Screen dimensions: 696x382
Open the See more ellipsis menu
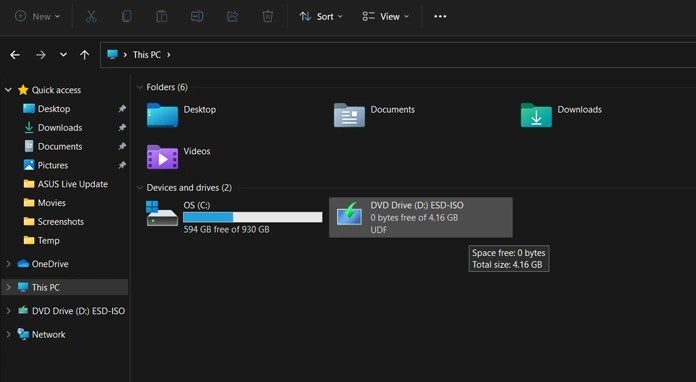440,16
